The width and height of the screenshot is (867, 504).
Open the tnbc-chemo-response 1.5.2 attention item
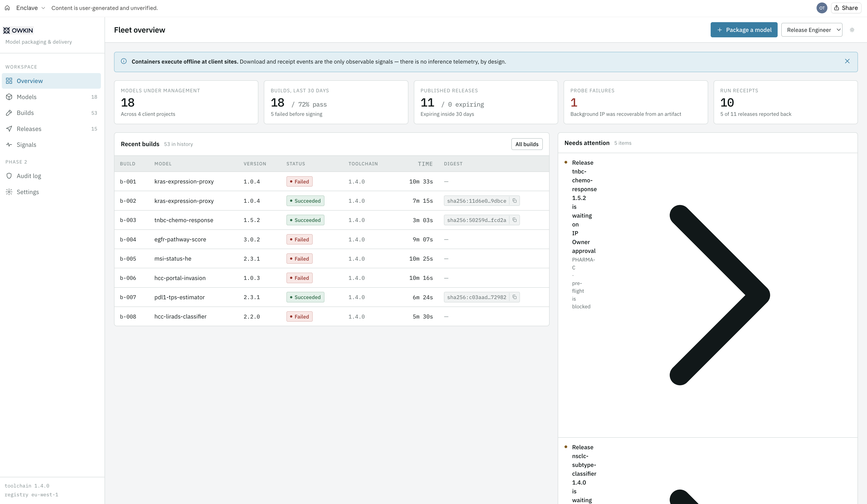pyautogui.click(x=707, y=295)
